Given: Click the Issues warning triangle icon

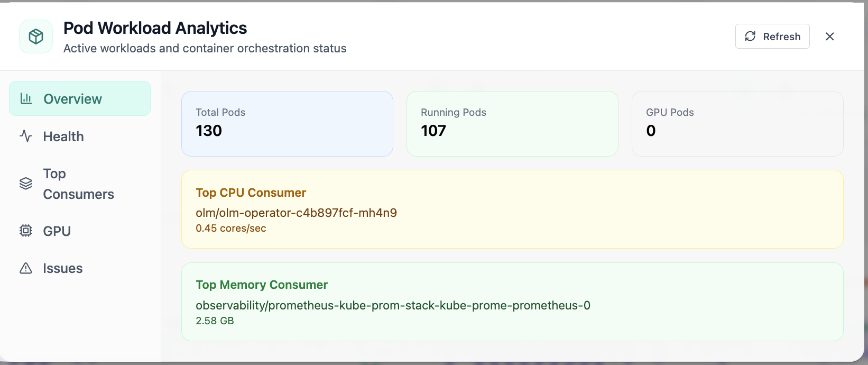Looking at the screenshot, I should (x=26, y=268).
